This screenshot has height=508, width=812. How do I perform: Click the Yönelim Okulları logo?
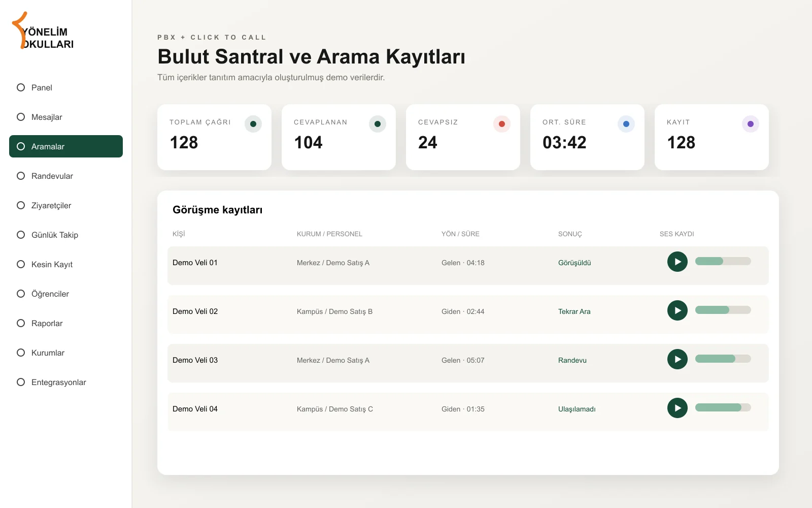coord(44,31)
